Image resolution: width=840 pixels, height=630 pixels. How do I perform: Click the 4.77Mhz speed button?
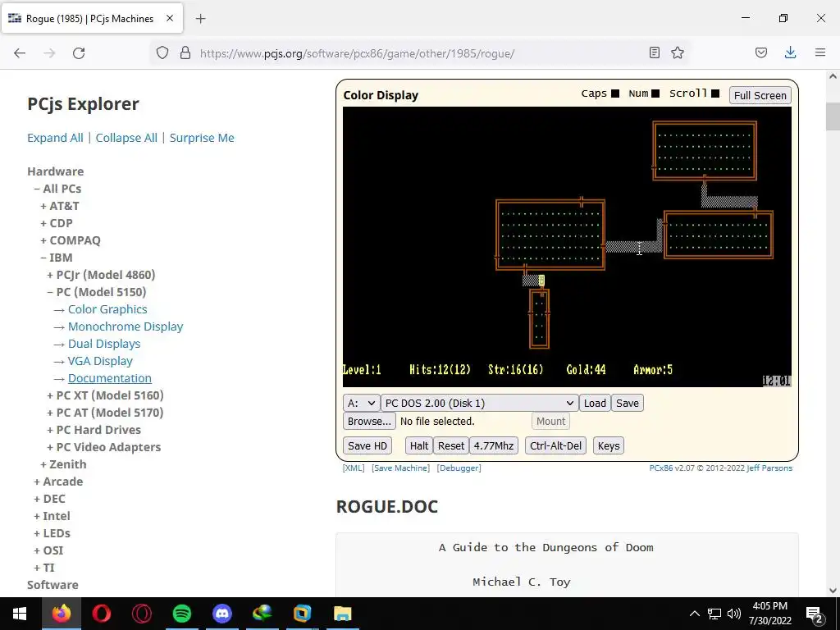click(493, 445)
